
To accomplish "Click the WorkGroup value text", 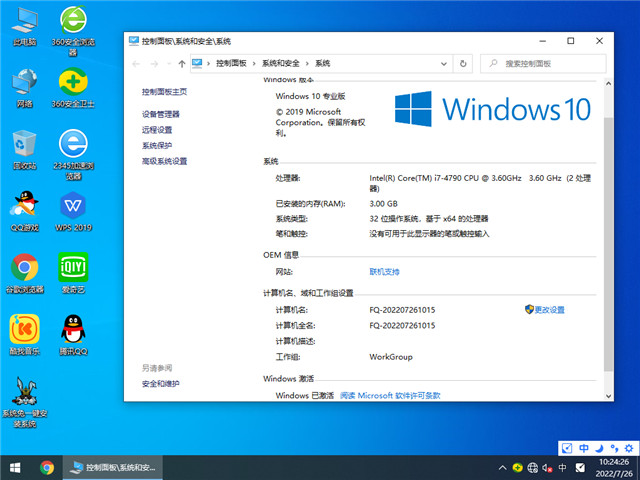I will click(x=391, y=357).
